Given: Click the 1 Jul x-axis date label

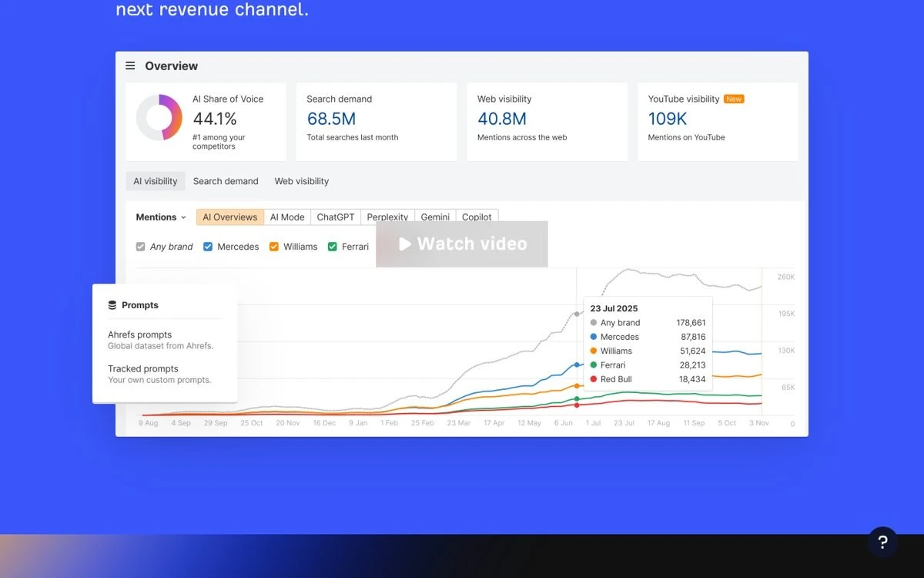Looking at the screenshot, I should tap(593, 423).
